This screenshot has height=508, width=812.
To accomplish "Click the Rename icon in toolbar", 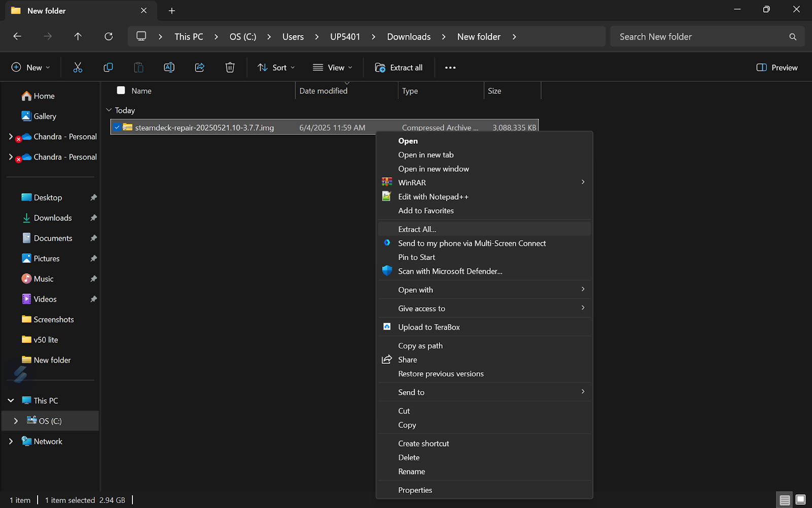I will [x=169, y=68].
